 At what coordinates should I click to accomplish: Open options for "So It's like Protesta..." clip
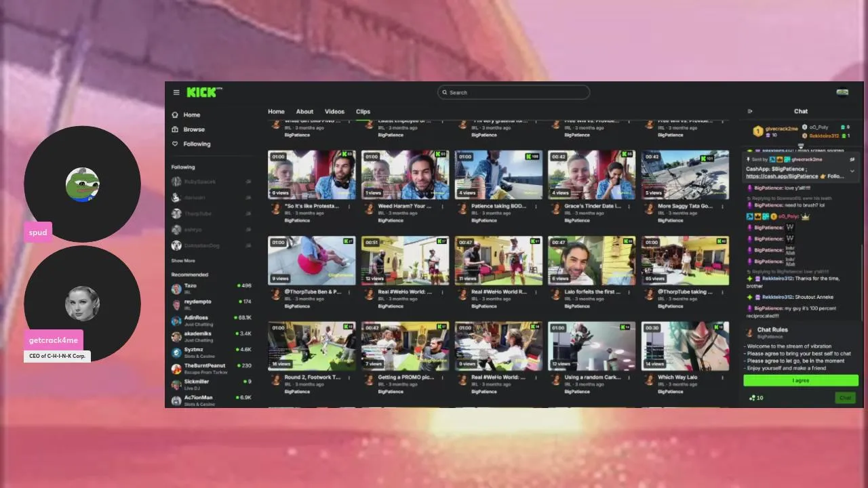coord(349,206)
